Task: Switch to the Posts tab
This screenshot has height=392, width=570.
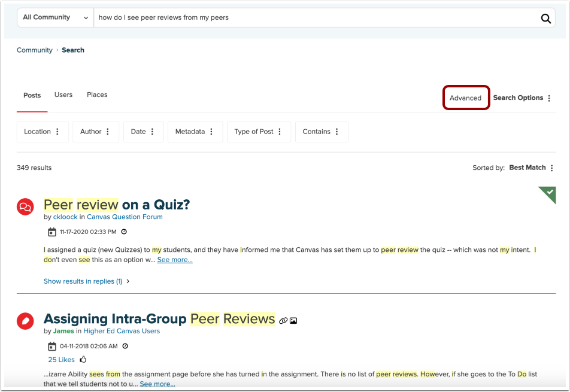Action: (32, 95)
